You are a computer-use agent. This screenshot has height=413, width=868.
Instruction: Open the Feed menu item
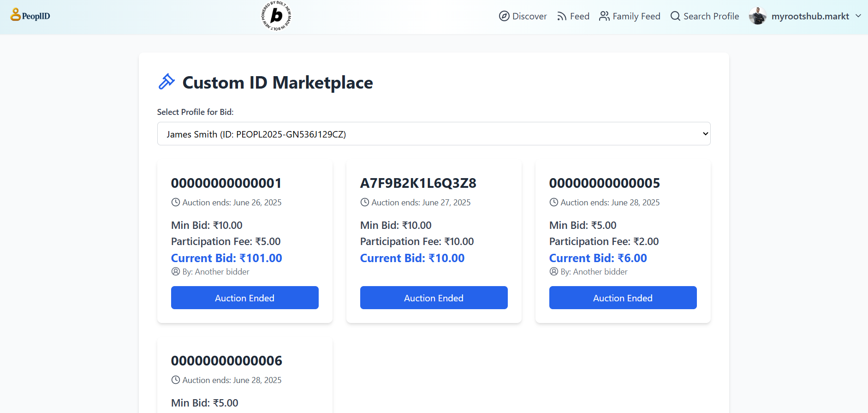point(573,16)
